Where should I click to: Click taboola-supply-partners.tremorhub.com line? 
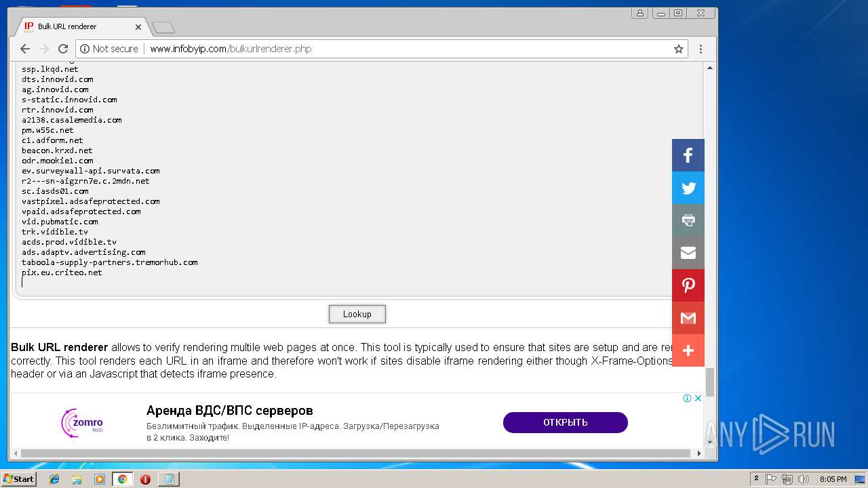(x=110, y=262)
